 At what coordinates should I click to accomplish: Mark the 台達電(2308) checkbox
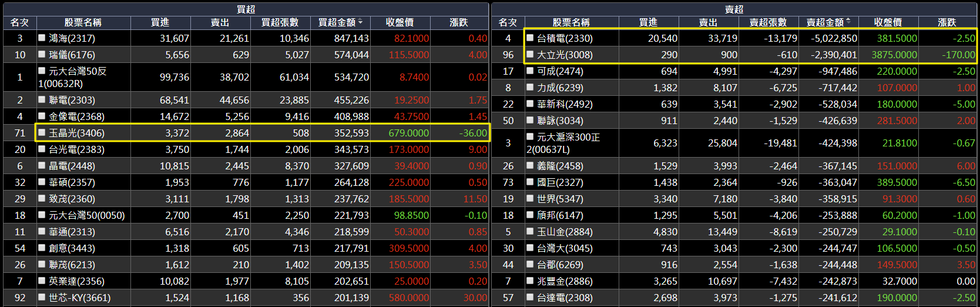click(530, 297)
